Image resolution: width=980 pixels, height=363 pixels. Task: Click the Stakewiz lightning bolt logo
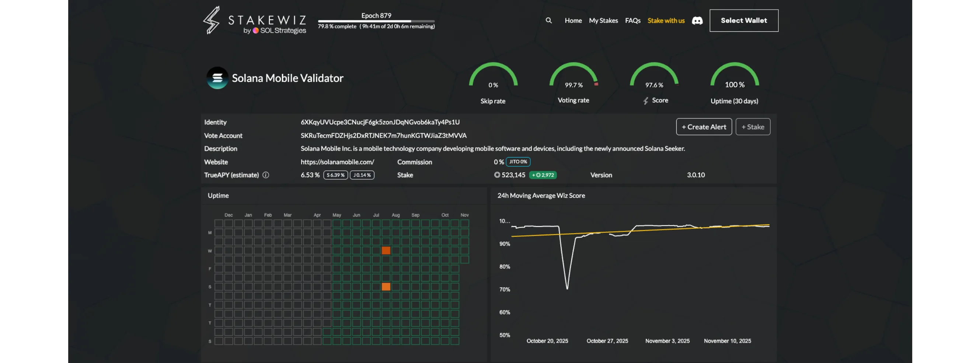(212, 20)
